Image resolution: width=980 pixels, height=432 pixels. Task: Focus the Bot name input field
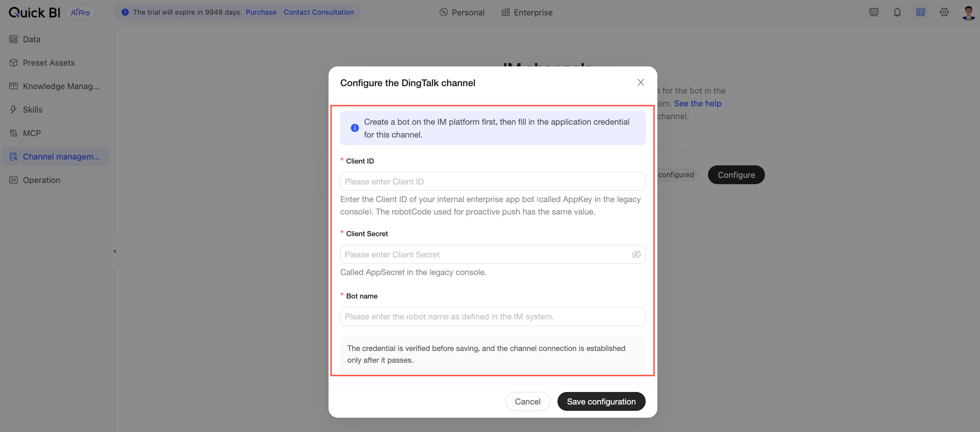(x=493, y=316)
